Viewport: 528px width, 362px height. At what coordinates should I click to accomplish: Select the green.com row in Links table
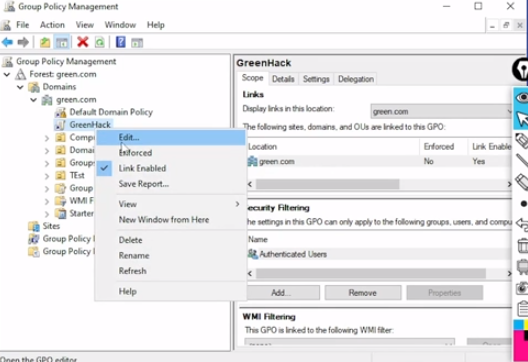(379, 162)
